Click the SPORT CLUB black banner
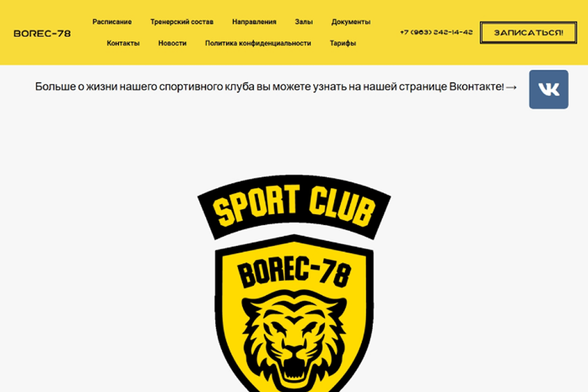Image resolution: width=588 pixels, height=392 pixels. (x=294, y=206)
